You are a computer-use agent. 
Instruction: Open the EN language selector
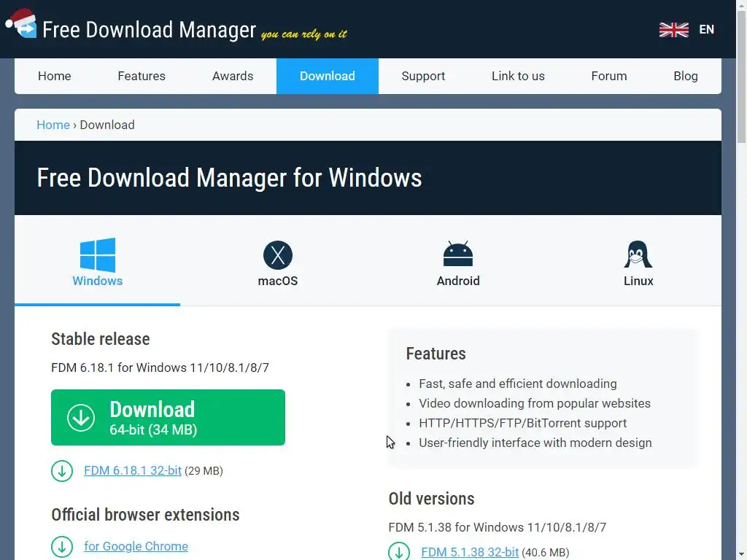tap(706, 29)
